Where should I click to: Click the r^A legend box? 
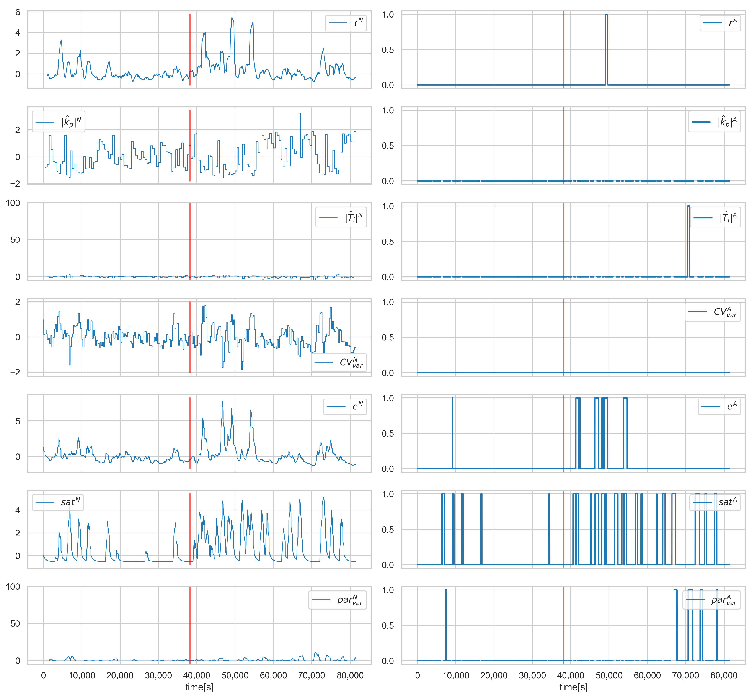(x=720, y=23)
